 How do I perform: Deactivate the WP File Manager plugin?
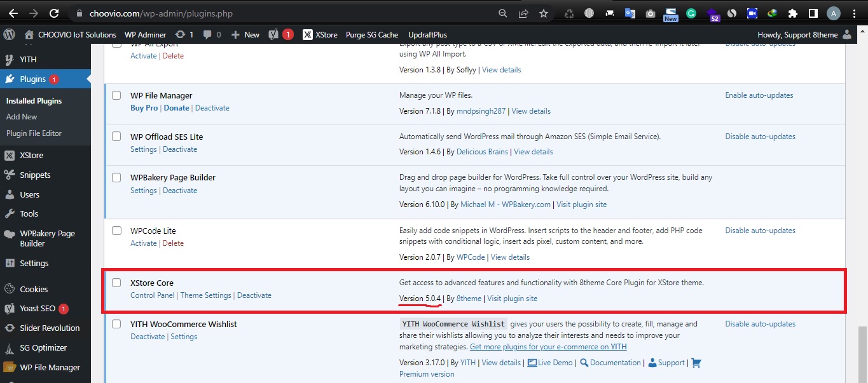[x=212, y=108]
